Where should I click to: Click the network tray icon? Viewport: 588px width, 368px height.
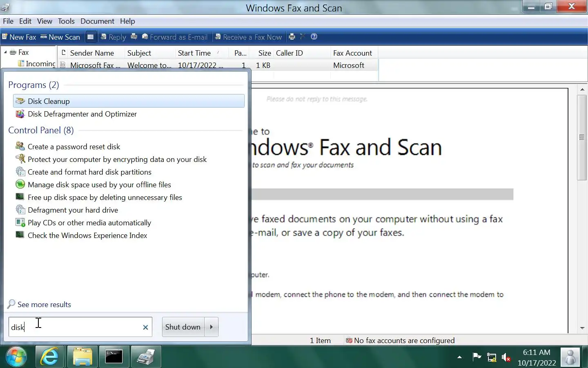pyautogui.click(x=492, y=357)
